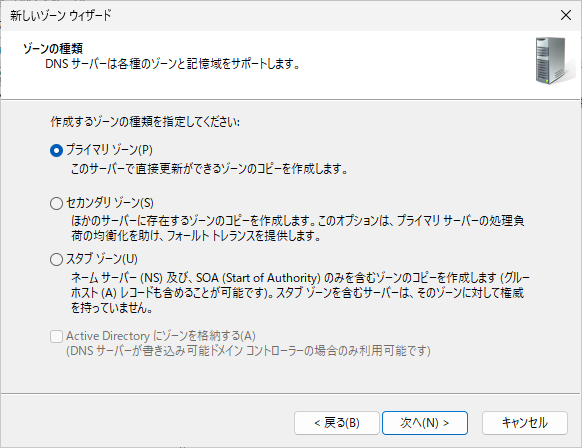
Task: Toggle the Active Directory にゾーンを格納する checkbox
Action: [x=56, y=337]
